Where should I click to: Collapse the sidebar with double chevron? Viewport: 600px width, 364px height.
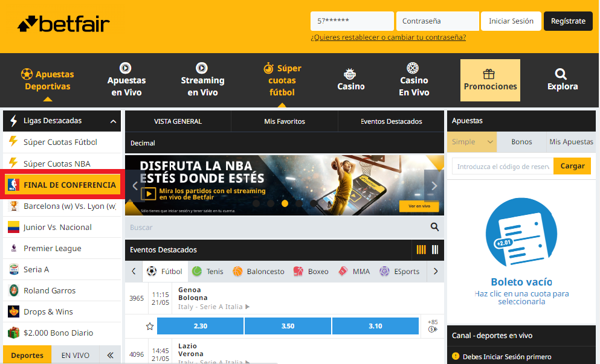pos(110,355)
